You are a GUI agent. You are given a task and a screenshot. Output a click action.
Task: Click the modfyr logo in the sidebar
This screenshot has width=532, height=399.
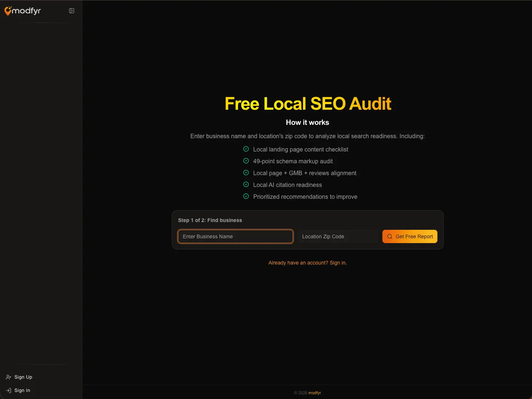23,11
